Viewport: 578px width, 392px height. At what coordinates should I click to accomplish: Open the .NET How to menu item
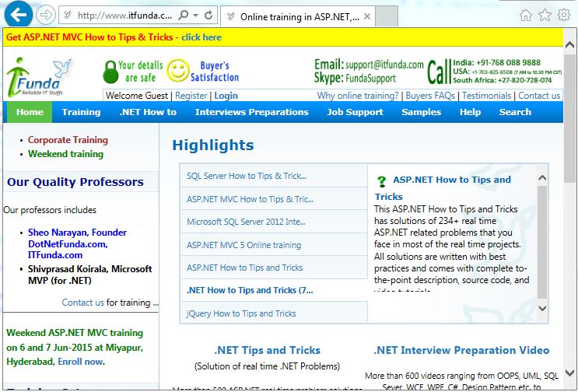tap(148, 112)
